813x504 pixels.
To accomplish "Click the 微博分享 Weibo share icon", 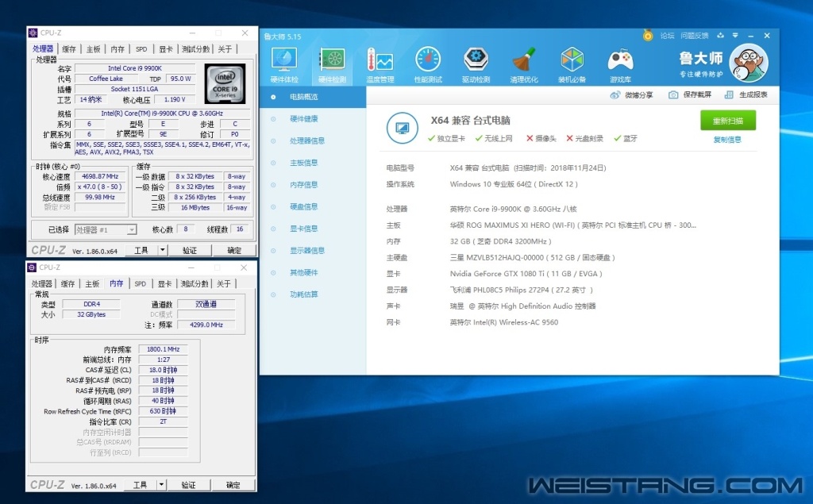I will (x=615, y=95).
